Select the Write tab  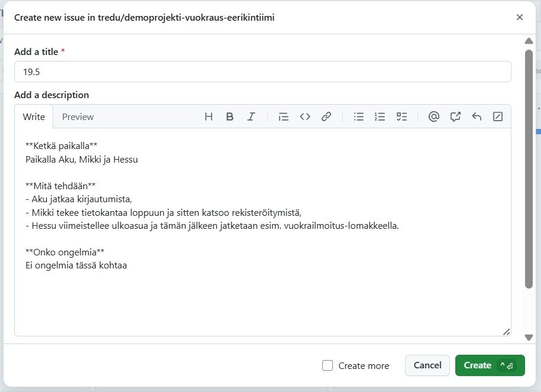[x=34, y=116]
